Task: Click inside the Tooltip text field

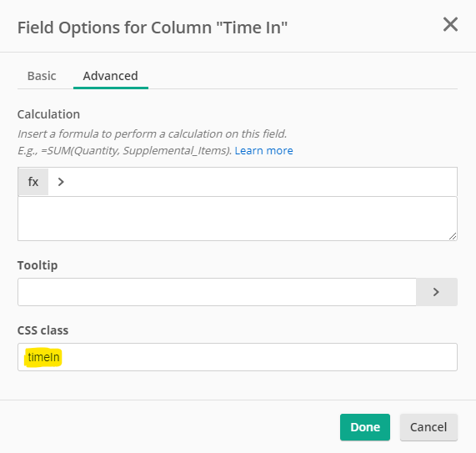Action: pos(217,292)
